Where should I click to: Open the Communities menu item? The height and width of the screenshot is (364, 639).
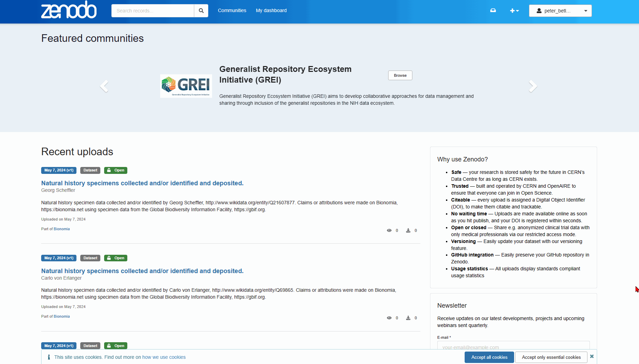232,10
